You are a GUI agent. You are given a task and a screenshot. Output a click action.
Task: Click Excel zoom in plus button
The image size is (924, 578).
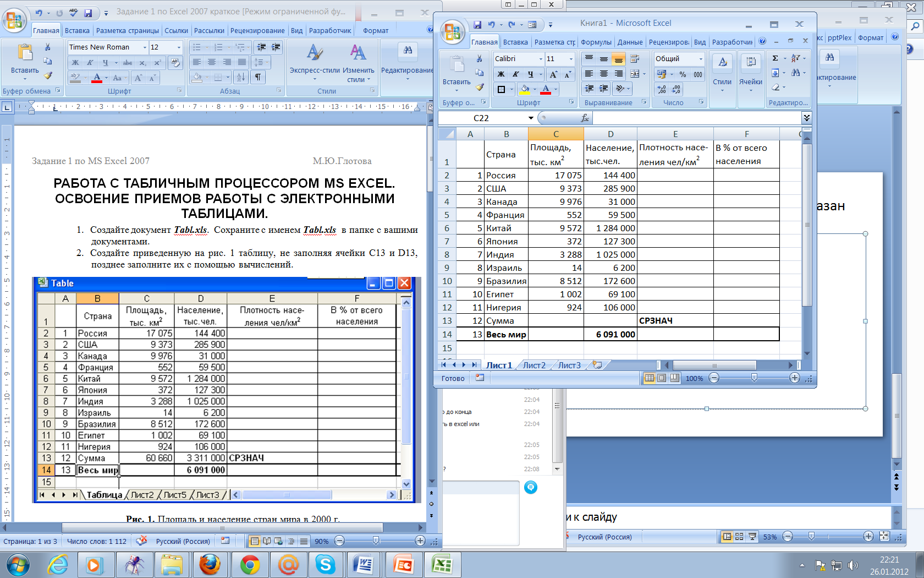(x=794, y=378)
